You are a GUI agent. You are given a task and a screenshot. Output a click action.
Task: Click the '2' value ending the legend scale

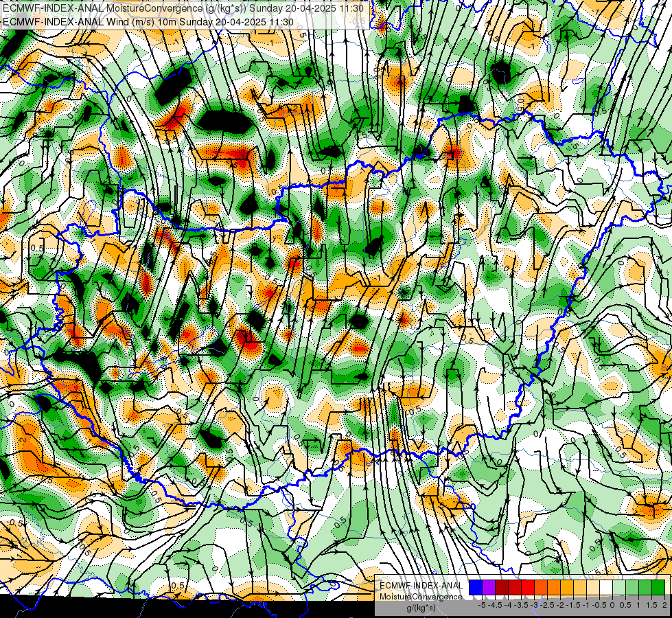(664, 605)
